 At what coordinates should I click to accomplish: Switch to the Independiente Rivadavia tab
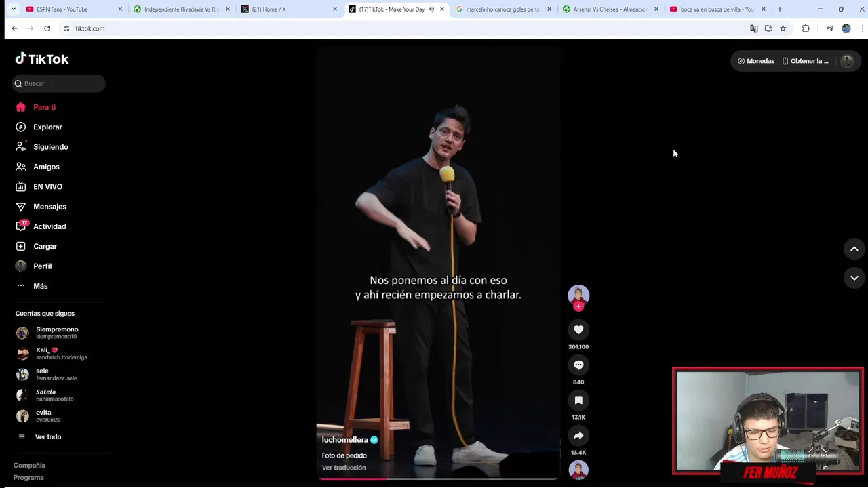click(x=182, y=9)
